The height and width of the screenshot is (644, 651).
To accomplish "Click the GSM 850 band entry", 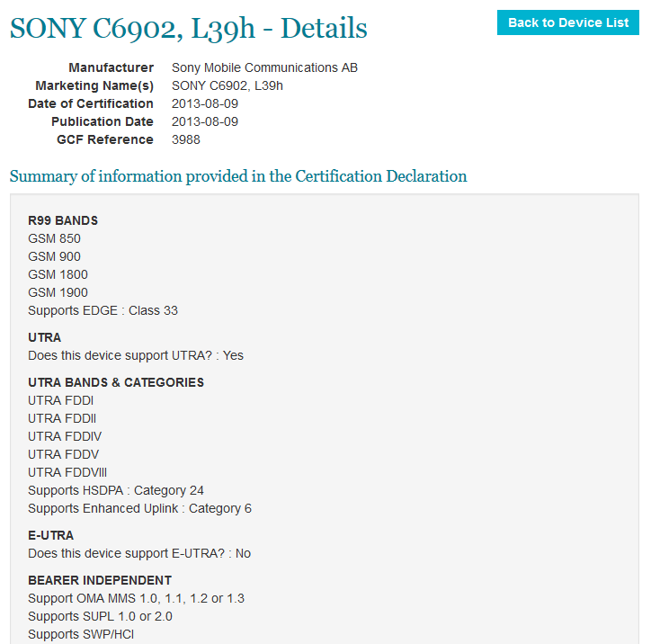I will (x=55, y=238).
